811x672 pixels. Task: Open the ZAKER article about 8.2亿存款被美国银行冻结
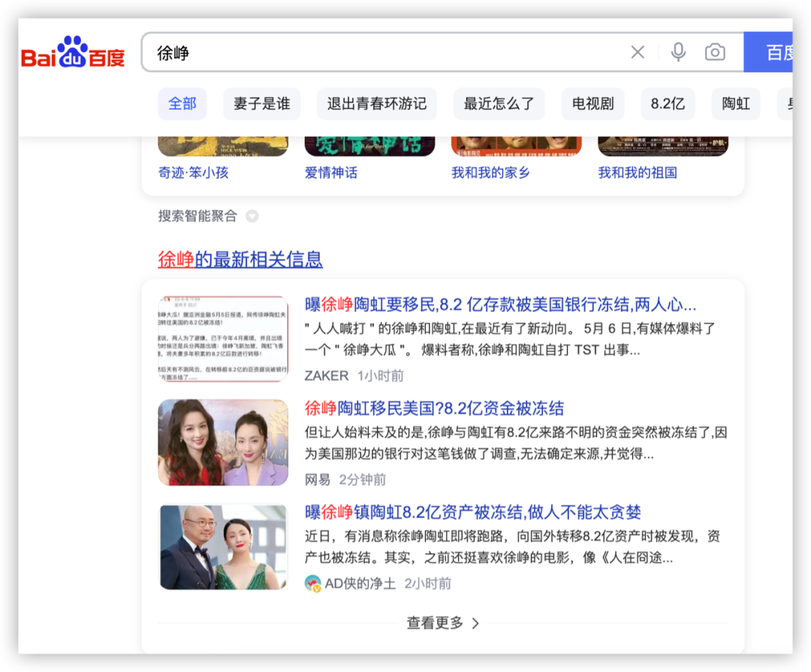click(x=500, y=305)
